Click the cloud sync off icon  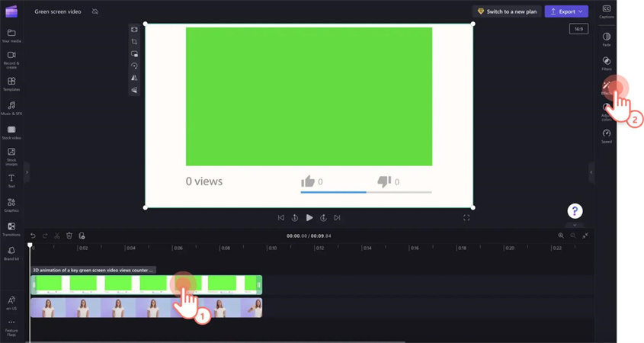click(x=95, y=11)
